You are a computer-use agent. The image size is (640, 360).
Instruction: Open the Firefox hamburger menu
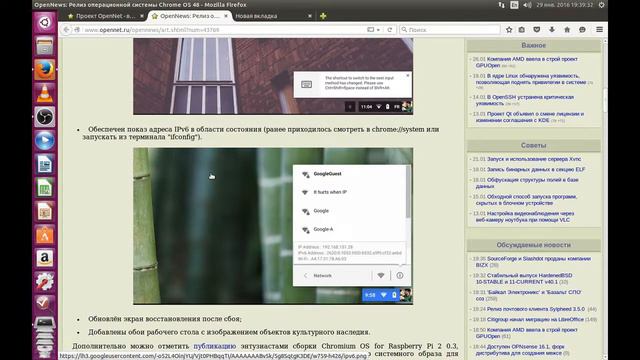[599, 29]
